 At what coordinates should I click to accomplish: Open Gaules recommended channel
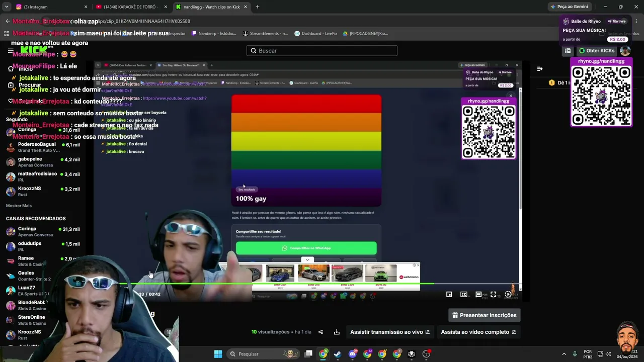[x=43, y=276]
